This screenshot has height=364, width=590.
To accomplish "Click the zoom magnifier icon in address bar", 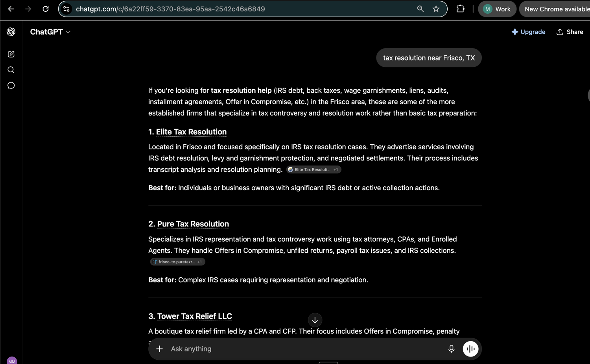I will point(420,9).
